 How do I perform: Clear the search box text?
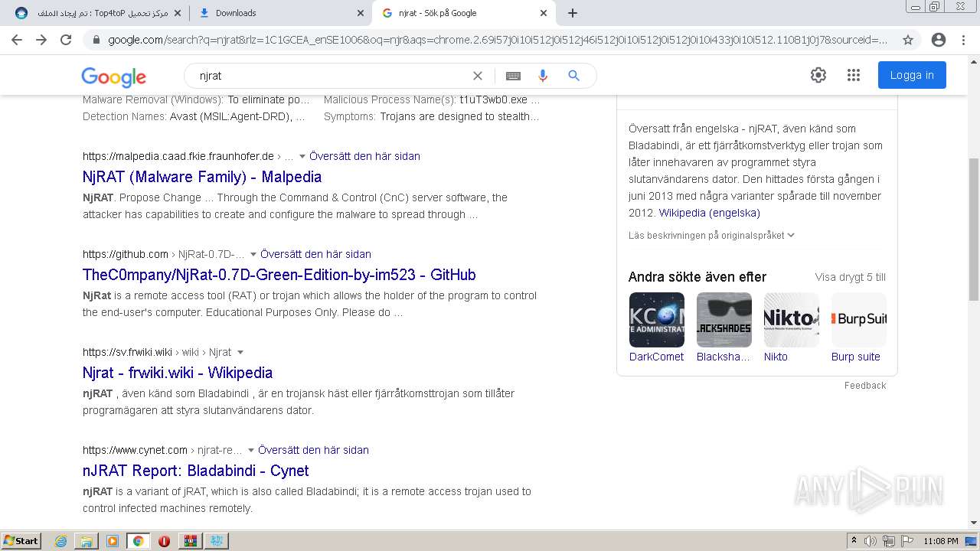pos(478,76)
